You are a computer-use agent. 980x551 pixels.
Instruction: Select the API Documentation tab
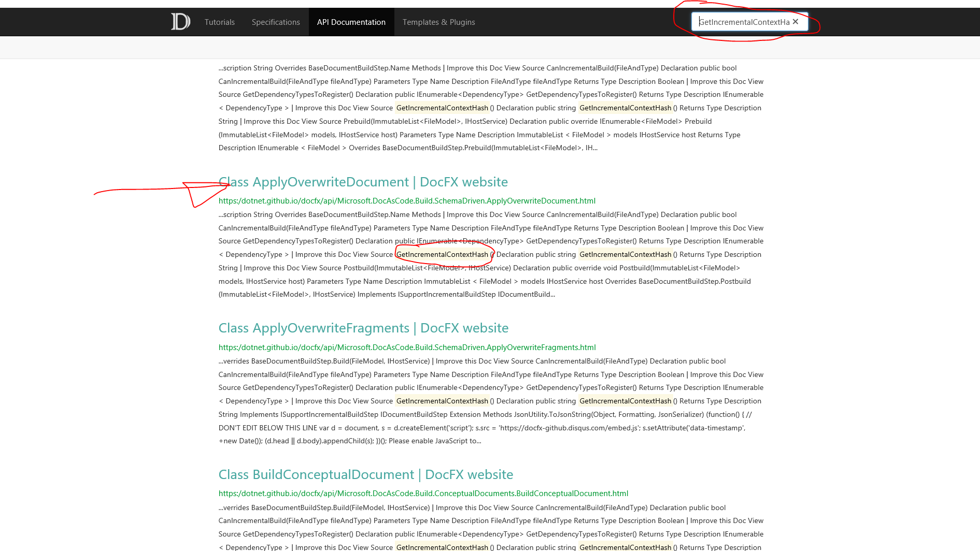point(351,22)
